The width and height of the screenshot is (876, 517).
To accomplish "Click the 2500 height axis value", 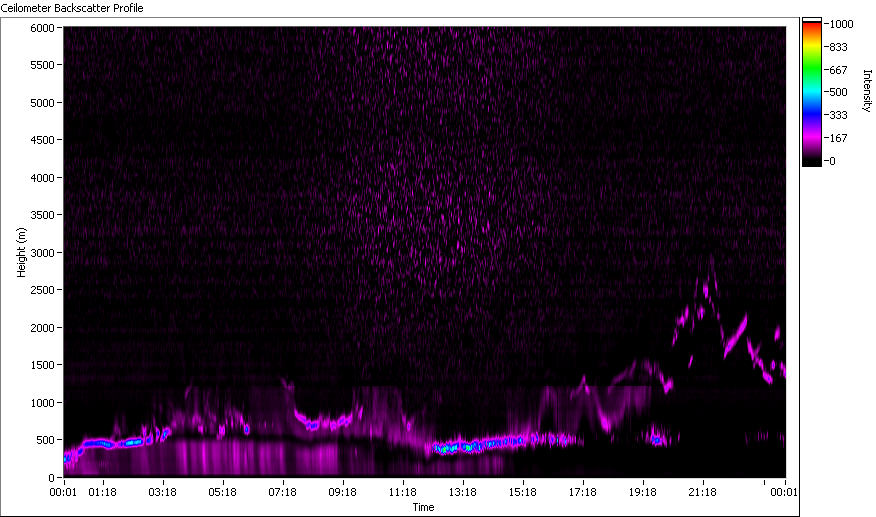I will [x=42, y=290].
